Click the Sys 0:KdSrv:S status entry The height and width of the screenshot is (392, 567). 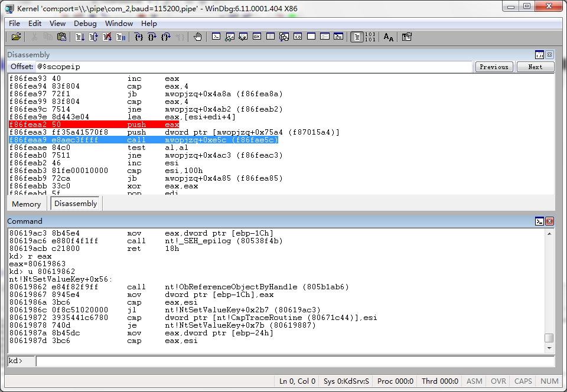pyautogui.click(x=346, y=381)
